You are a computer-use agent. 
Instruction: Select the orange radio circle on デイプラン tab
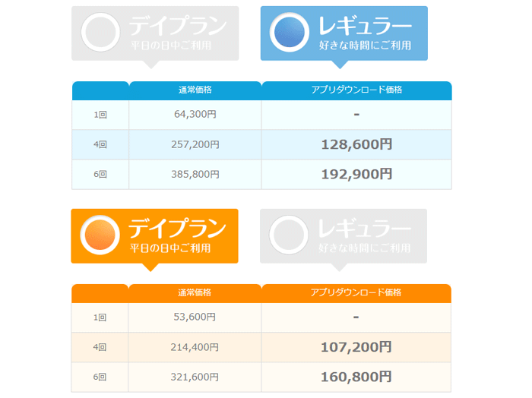point(100,235)
